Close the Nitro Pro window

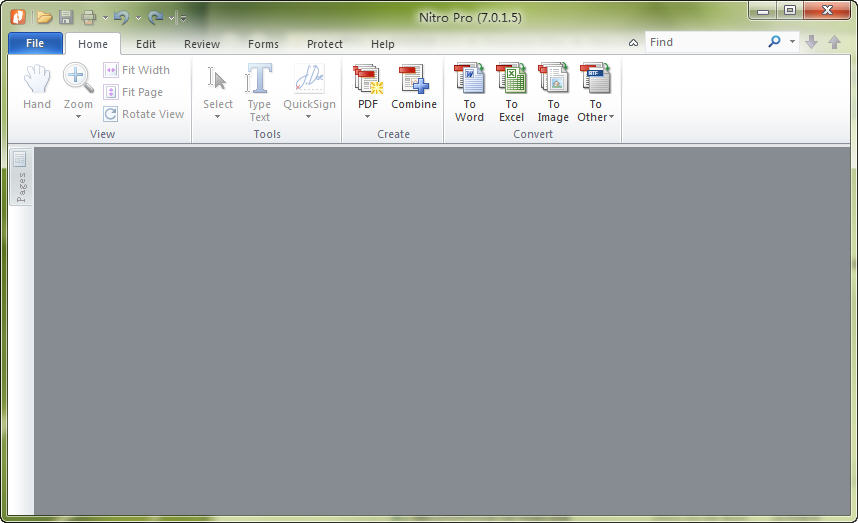(827, 11)
